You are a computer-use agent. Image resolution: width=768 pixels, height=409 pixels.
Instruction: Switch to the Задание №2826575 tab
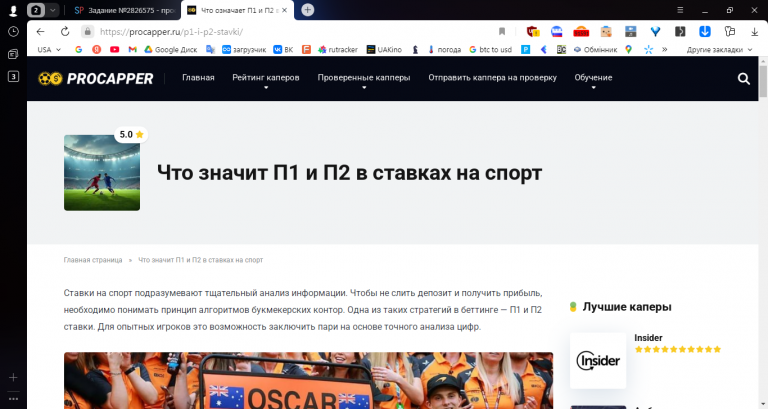pos(124,10)
